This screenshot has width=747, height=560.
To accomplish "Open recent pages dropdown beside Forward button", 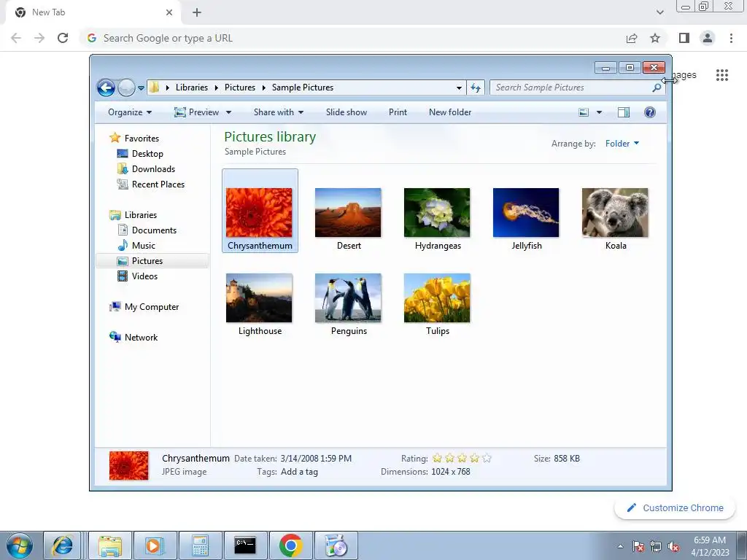I will [x=141, y=88].
